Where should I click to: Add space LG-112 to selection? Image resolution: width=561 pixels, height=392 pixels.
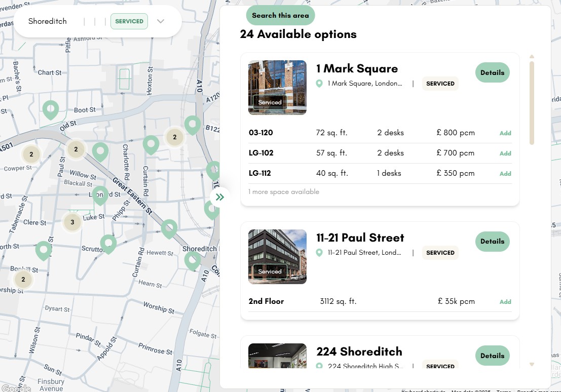click(x=505, y=174)
